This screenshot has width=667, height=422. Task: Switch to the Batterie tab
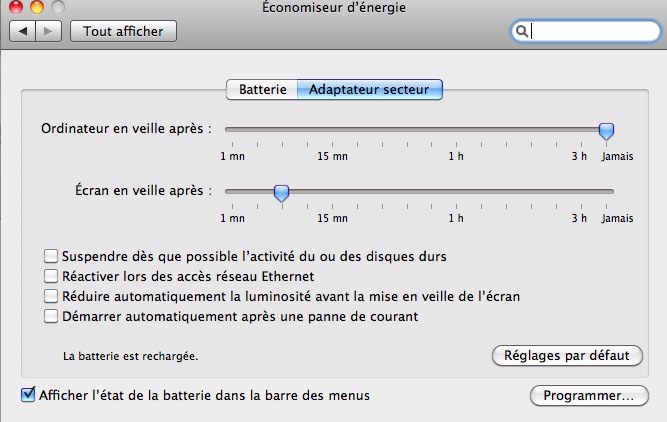pos(263,89)
